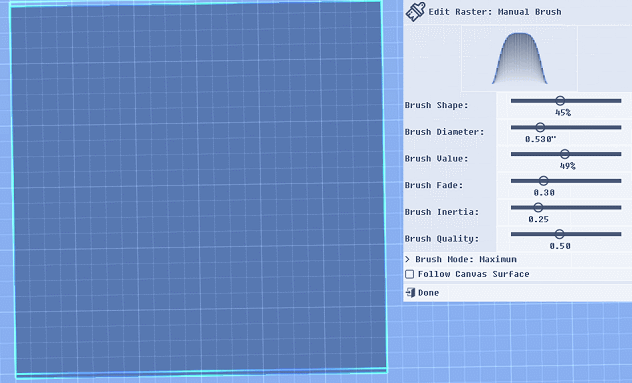Click the brush profile preview thumbnail

click(520, 58)
